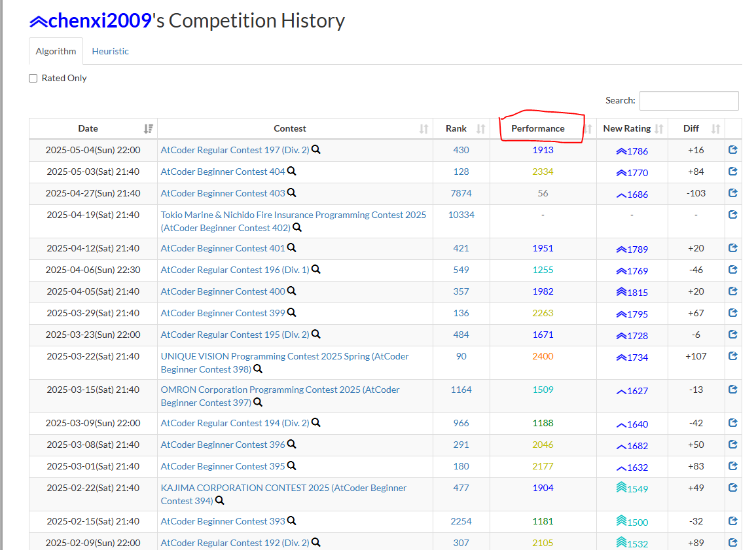756x550 pixels.
Task: Open the magnifier beside Beginner Contest 399
Action: 292,312
